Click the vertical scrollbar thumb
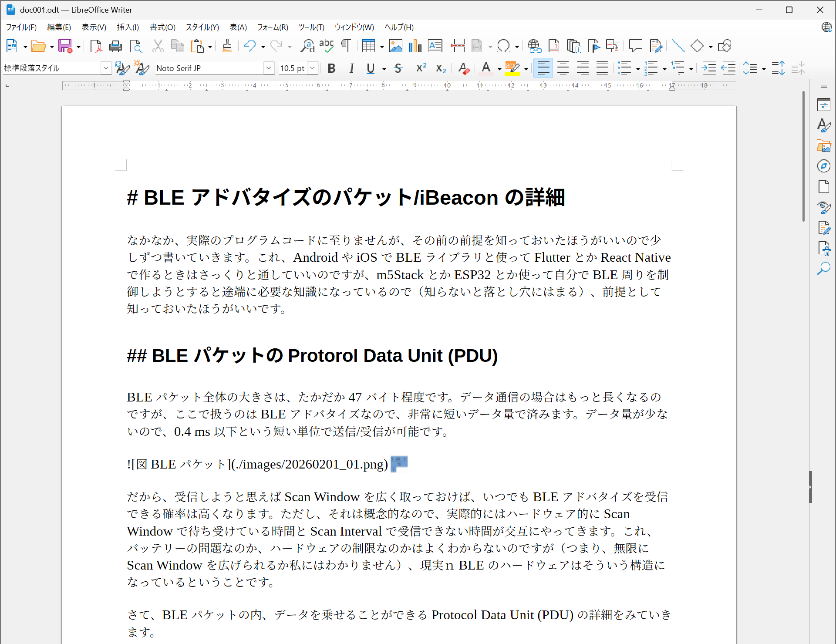 804,157
